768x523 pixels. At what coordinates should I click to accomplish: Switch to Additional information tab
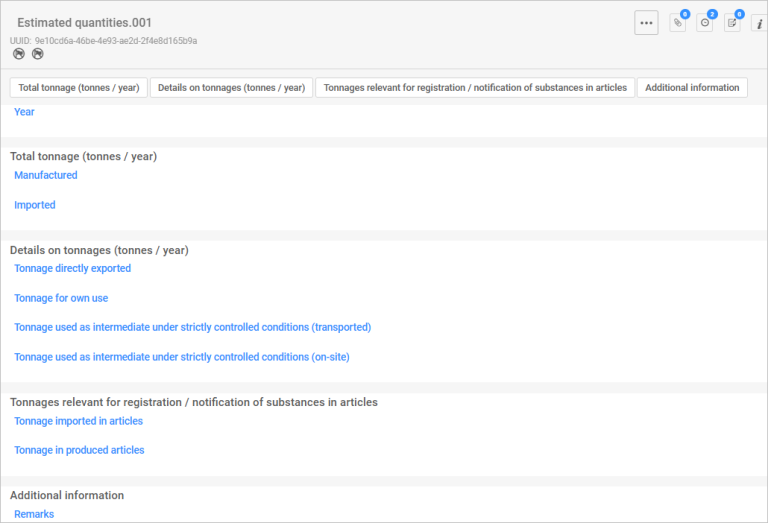pos(692,88)
